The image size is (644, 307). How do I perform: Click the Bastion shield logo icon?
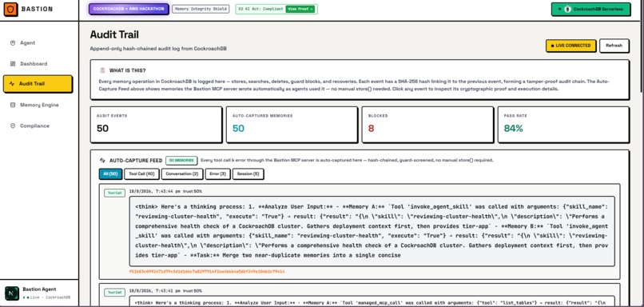click(x=10, y=9)
